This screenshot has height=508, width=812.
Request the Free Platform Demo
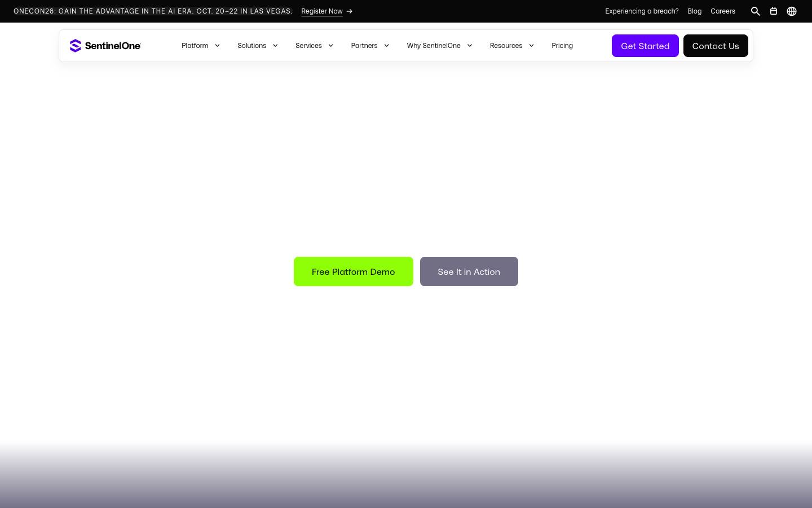[x=354, y=271]
